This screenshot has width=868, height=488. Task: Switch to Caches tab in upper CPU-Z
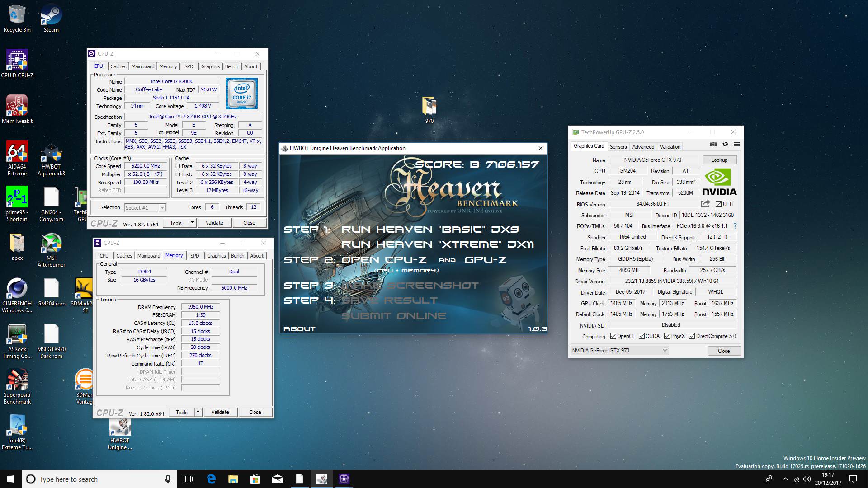118,66
